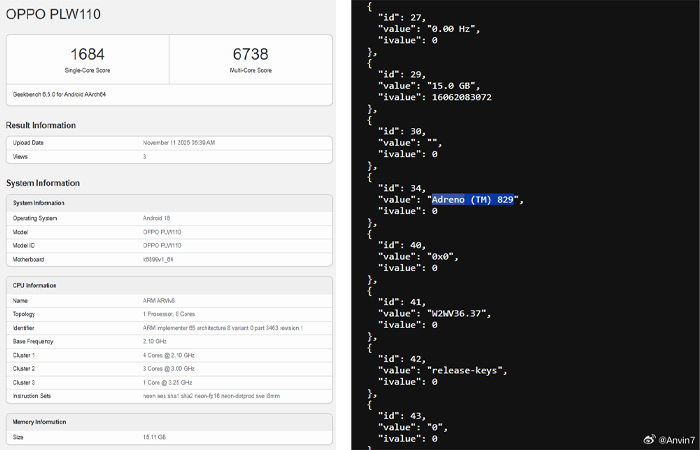This screenshot has width=700, height=450.
Task: Select the 1684 single-core score
Action: (x=88, y=54)
